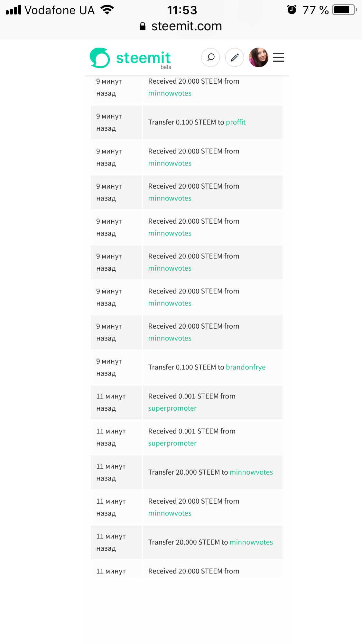Click the user profile avatar
This screenshot has height=644, width=362.
click(x=258, y=58)
